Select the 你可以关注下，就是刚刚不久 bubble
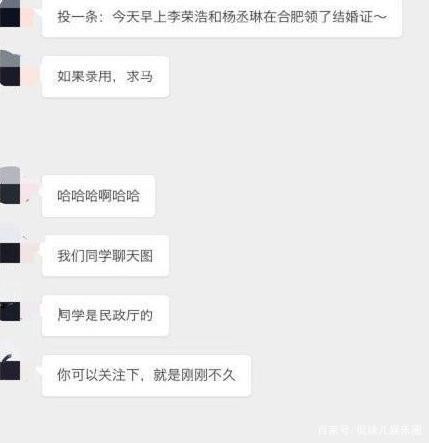 click(146, 375)
